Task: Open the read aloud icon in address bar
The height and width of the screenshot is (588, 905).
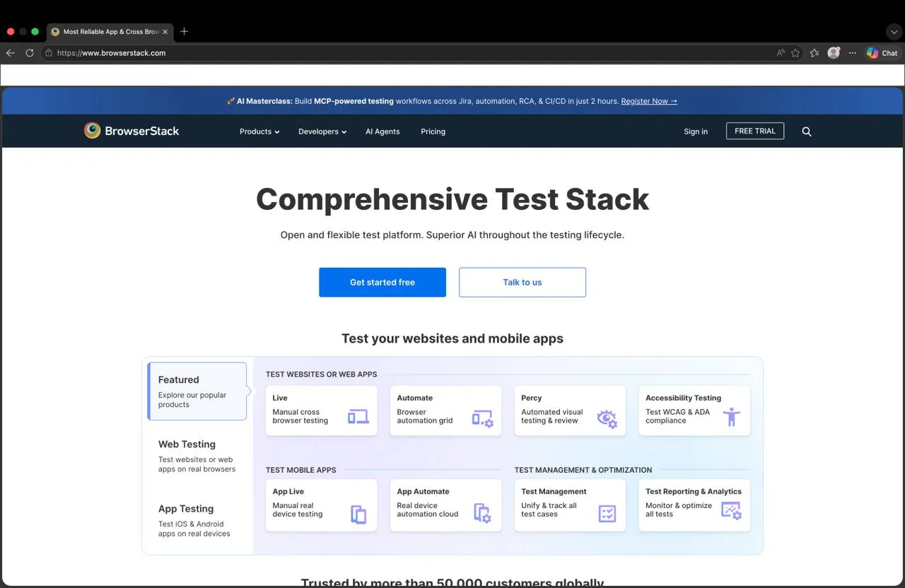Action: 781,53
